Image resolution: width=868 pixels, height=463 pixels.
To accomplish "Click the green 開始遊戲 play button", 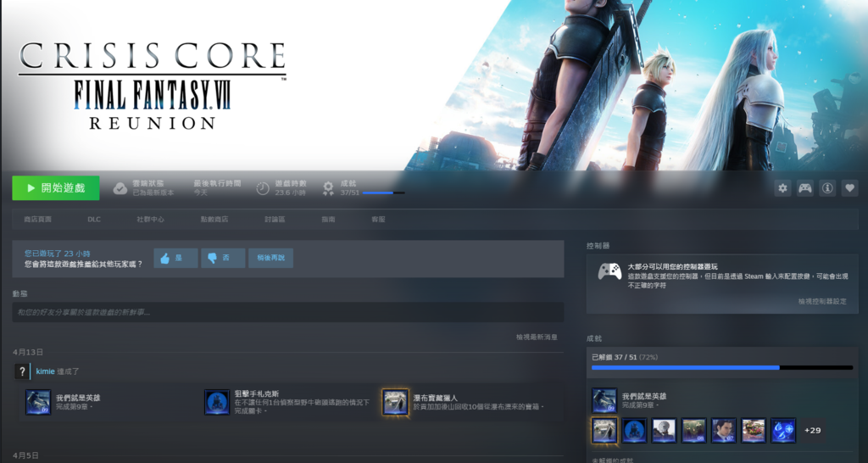I will coord(56,187).
